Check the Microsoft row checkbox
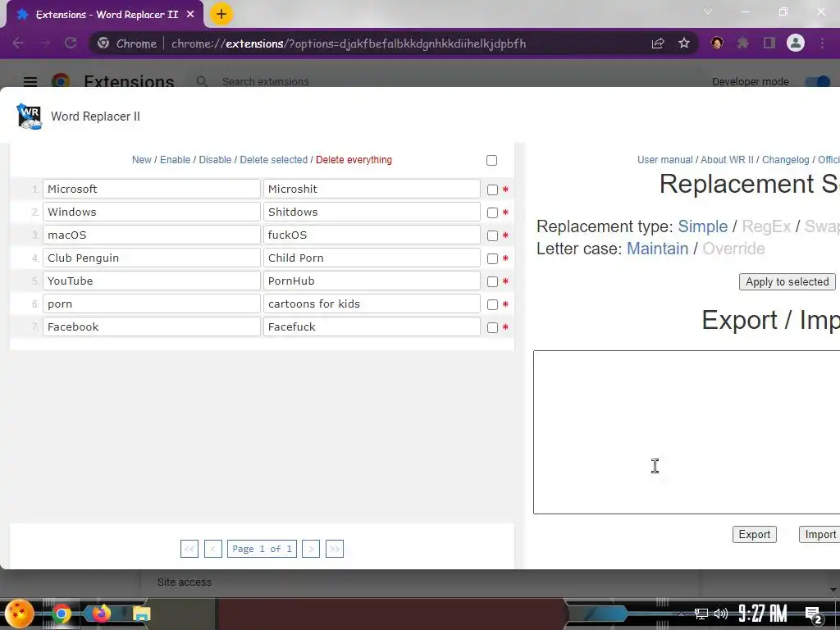 [492, 189]
